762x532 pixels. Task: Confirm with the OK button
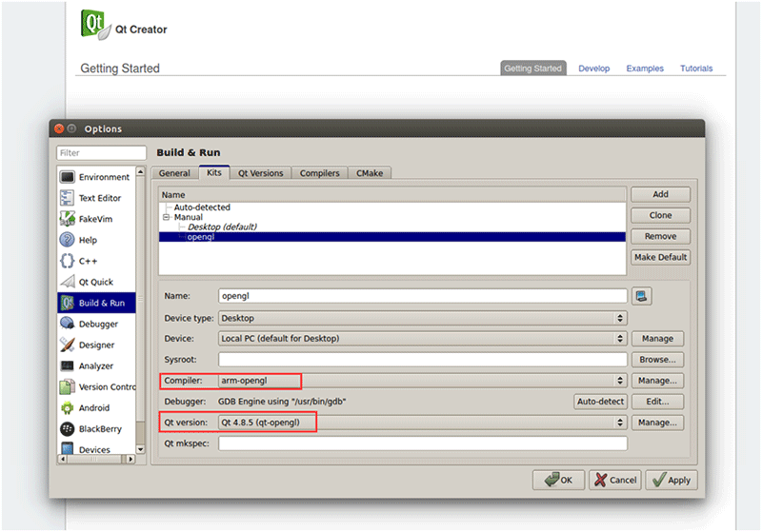click(558, 480)
